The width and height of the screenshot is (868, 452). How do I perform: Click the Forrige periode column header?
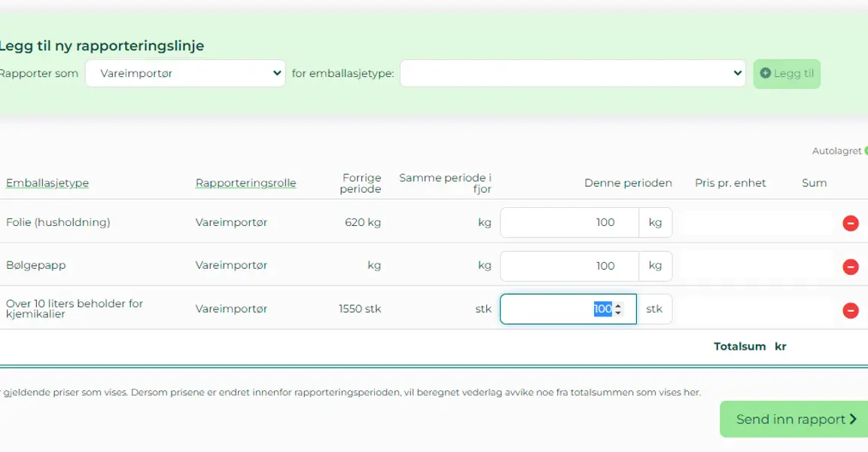click(361, 183)
